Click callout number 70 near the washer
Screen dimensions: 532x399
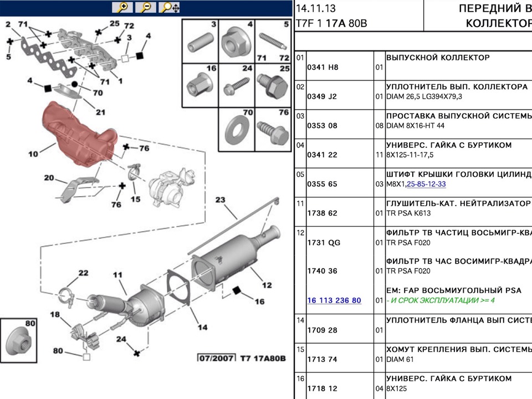coord(98,93)
